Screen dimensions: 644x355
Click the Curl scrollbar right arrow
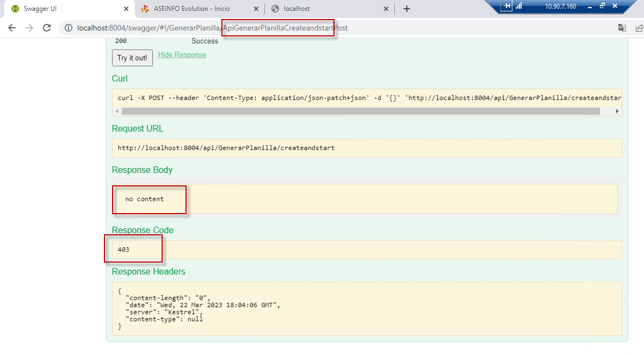pyautogui.click(x=617, y=111)
